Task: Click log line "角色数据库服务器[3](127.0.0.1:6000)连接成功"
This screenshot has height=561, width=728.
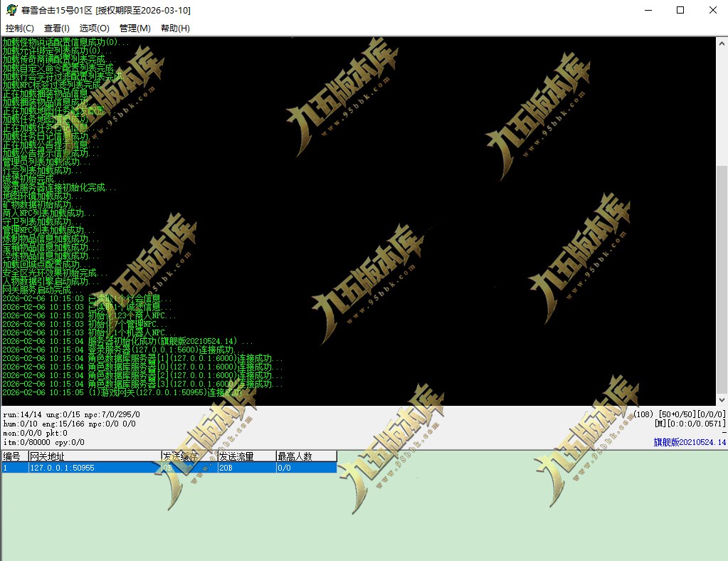Action: click(x=179, y=384)
